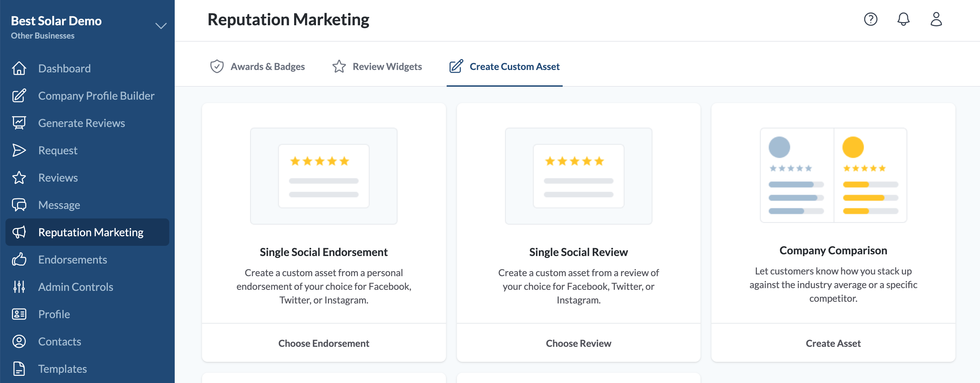Open Templates in the sidebar
980x383 pixels.
pyautogui.click(x=62, y=369)
